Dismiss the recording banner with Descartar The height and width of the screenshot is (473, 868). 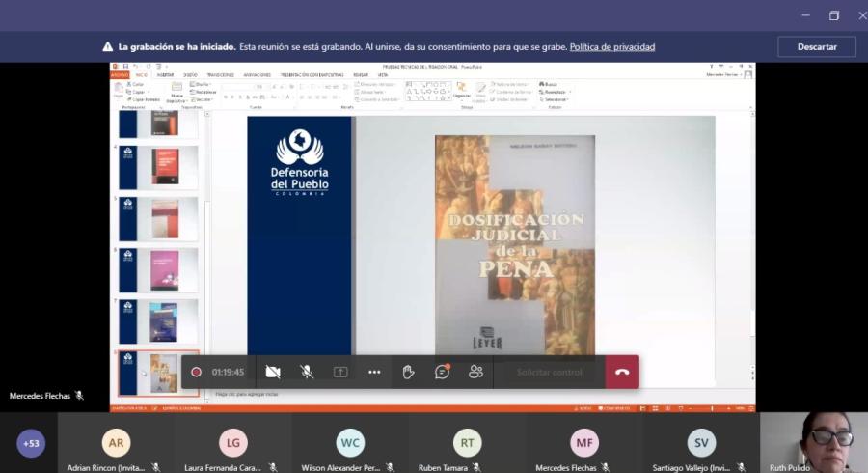[x=817, y=46]
